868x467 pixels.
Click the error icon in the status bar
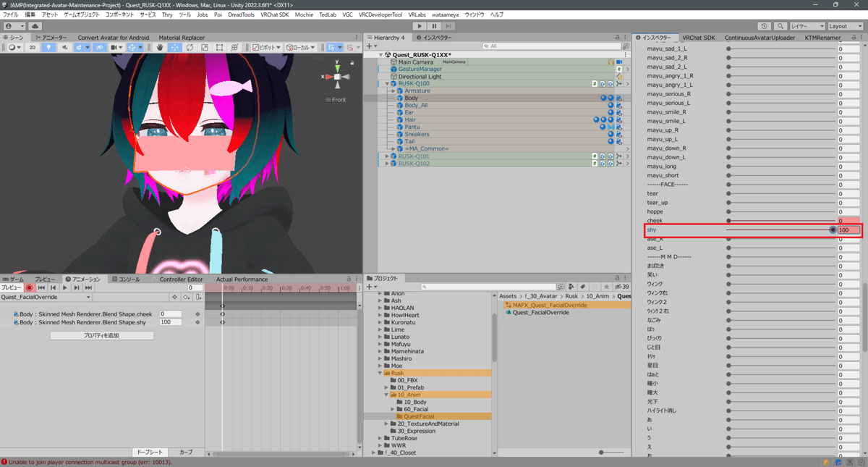(x=4, y=461)
